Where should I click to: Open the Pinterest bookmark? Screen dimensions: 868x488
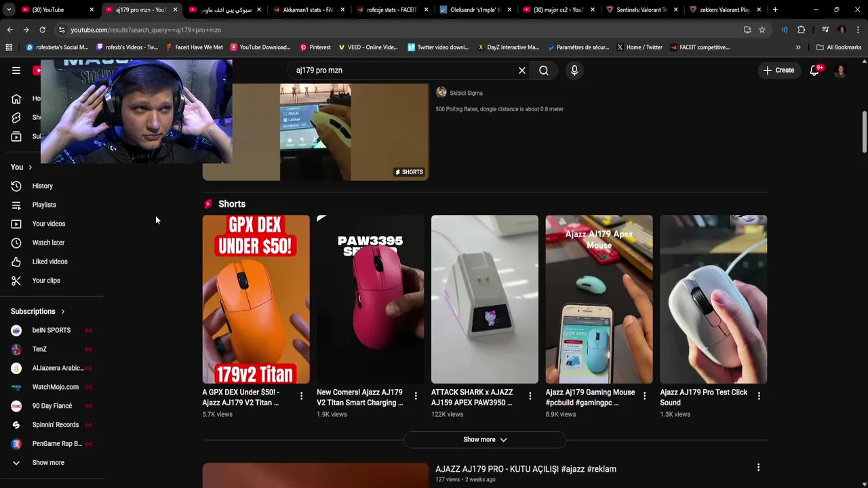315,47
